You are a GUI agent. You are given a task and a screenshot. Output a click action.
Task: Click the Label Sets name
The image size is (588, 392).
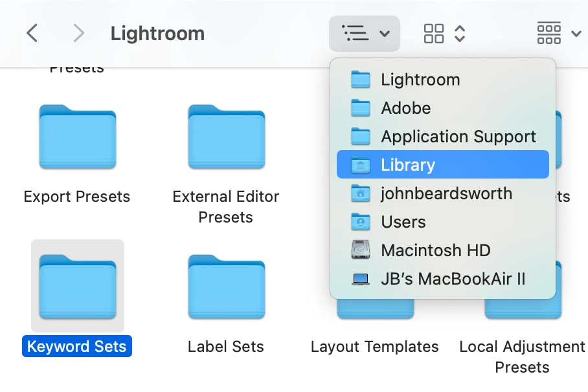click(x=226, y=346)
